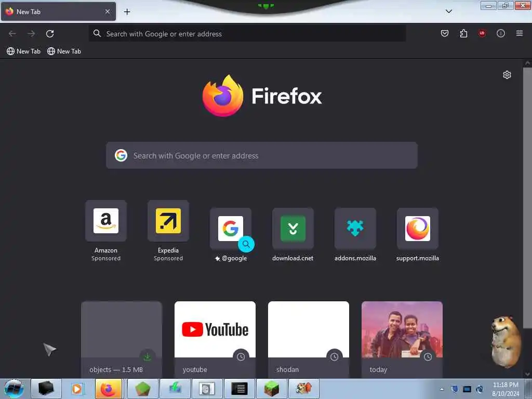Open the today recent activity card
Viewport: 532px width, 399px height.
[x=402, y=340]
